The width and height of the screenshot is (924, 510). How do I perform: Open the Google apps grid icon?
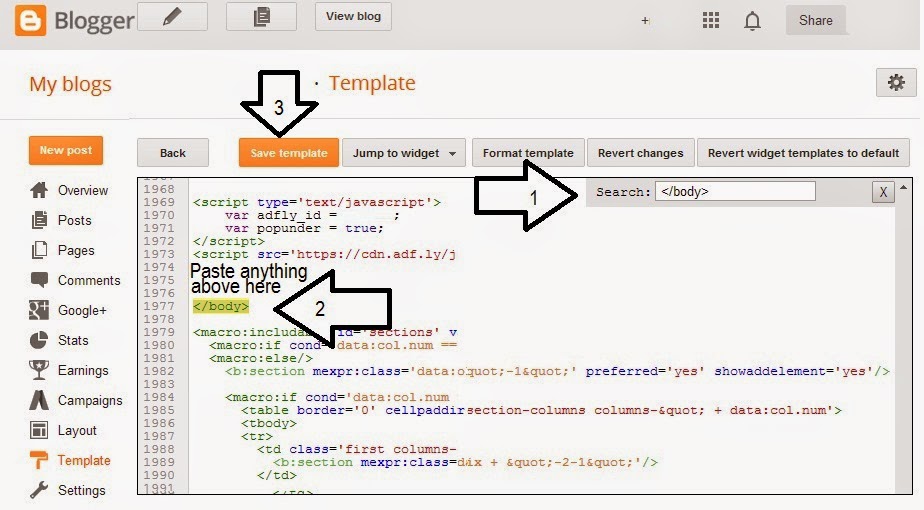coord(711,21)
